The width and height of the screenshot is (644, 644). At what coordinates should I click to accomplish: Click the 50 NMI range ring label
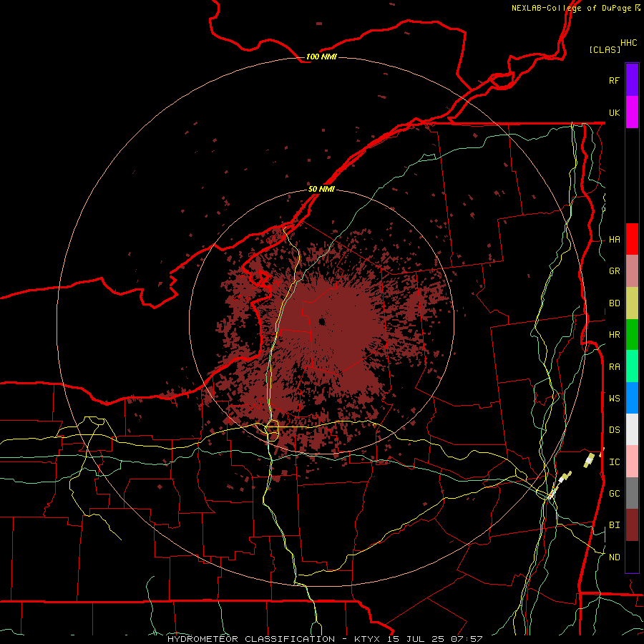[x=321, y=189]
